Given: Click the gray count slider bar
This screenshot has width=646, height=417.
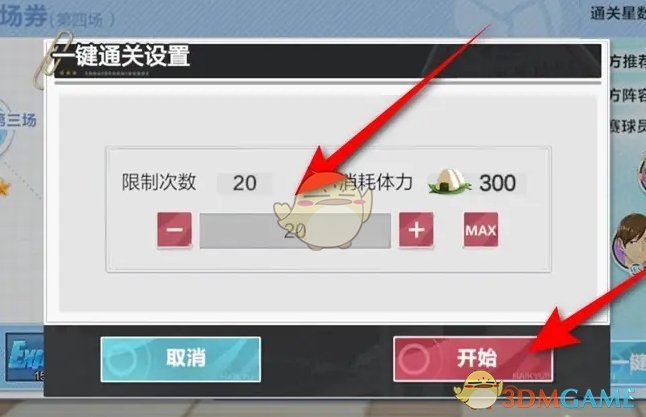Looking at the screenshot, I should click(x=295, y=231).
